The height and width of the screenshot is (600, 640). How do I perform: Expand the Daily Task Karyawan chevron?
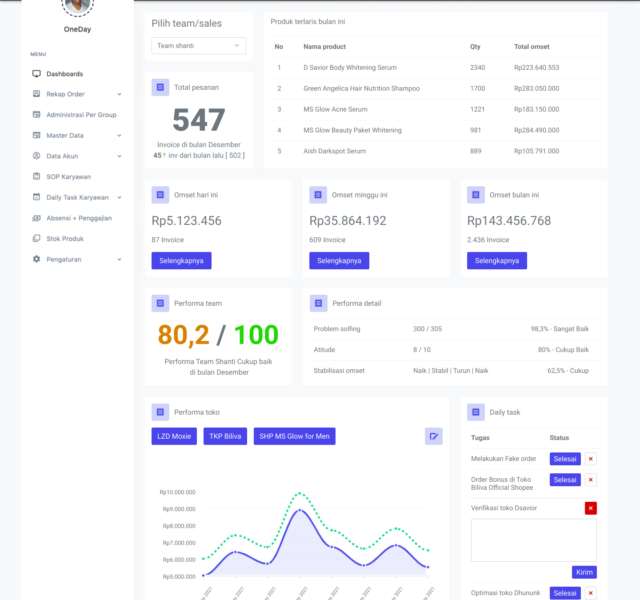click(x=119, y=197)
